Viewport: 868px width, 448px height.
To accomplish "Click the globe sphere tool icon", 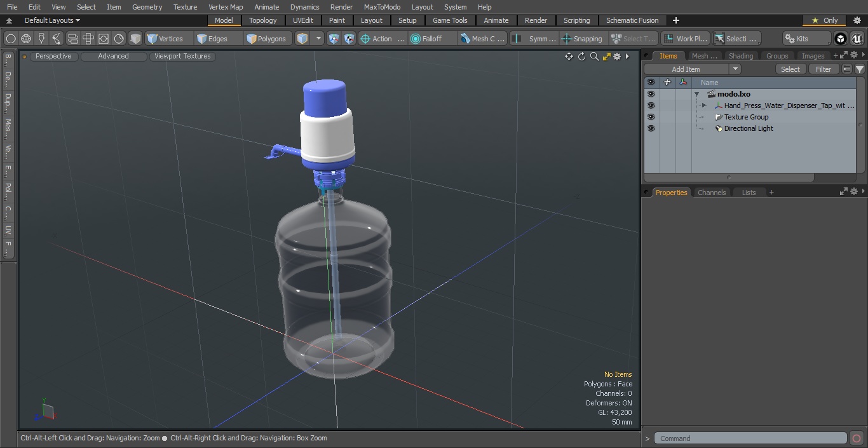I will pyautogui.click(x=26, y=39).
